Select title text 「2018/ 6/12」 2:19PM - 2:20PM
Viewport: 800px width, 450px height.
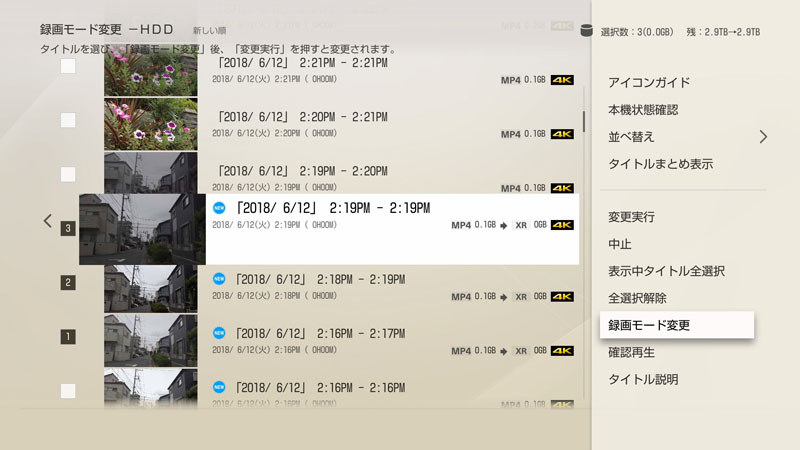coord(303,171)
